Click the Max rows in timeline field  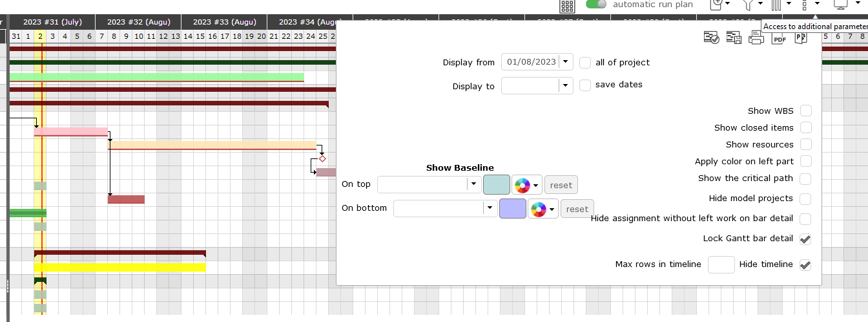(721, 264)
